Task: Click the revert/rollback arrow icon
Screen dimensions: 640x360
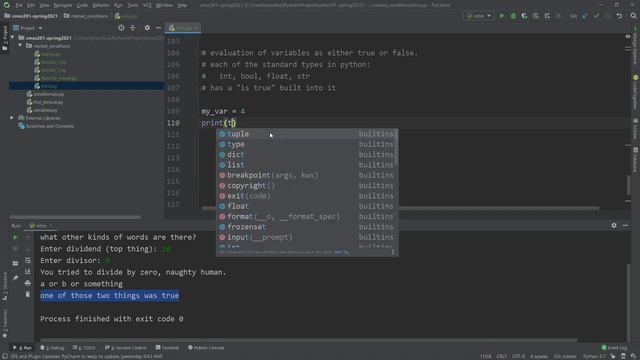Action: tap(619, 16)
